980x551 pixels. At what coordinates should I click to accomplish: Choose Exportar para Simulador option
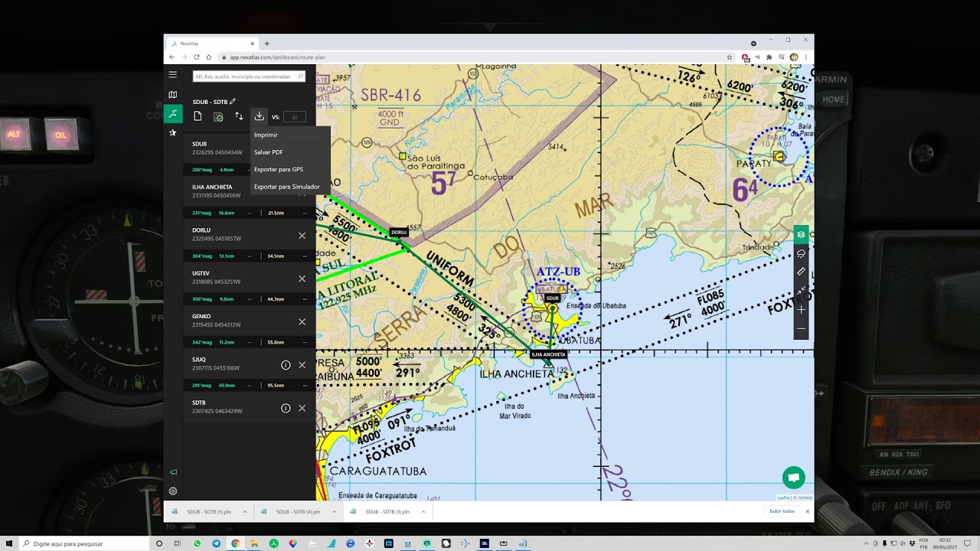point(290,187)
